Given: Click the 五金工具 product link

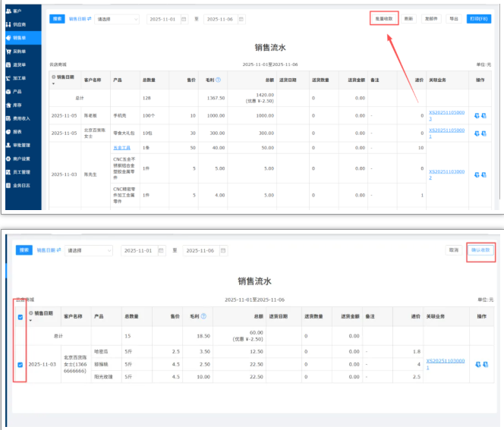Looking at the screenshot, I should 121,147.
